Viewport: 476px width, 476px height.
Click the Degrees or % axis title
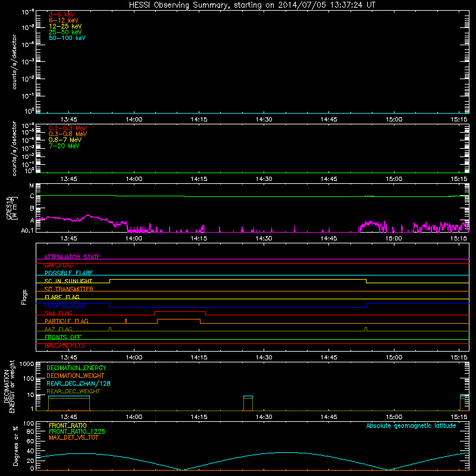15,446
